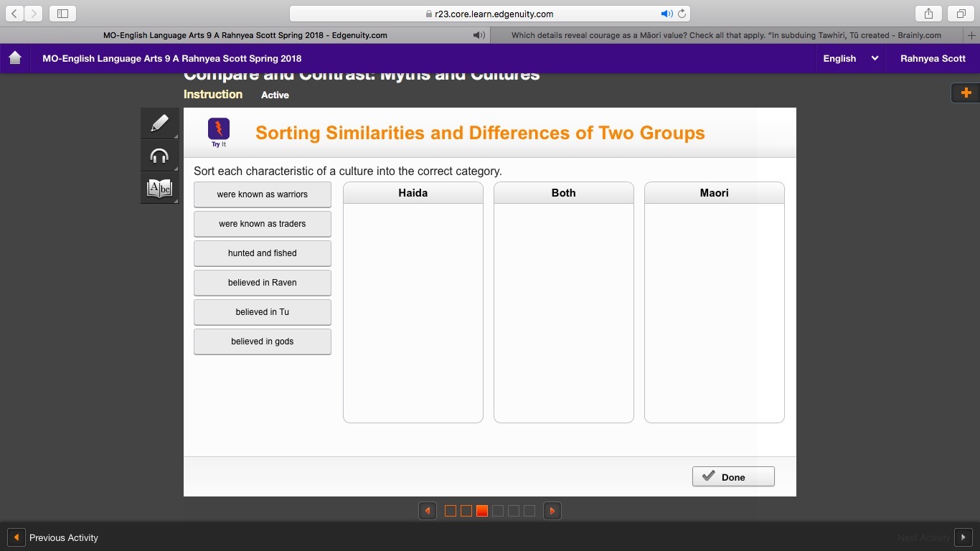Click the orange plus button
This screenshot has width=980, height=551.
pyautogui.click(x=966, y=93)
